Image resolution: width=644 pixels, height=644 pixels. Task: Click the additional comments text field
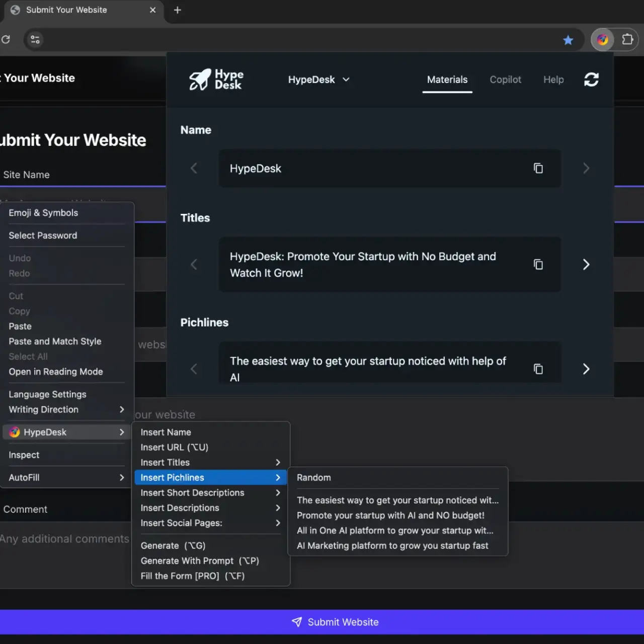65,539
